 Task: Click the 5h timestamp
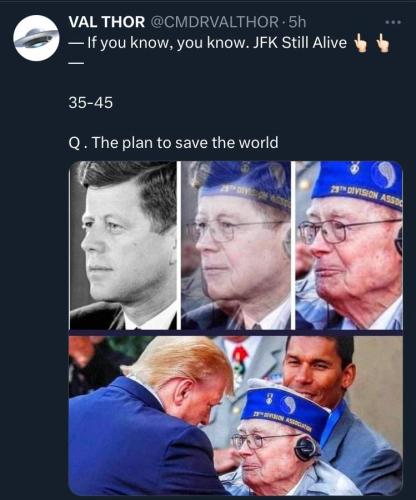[x=297, y=22]
